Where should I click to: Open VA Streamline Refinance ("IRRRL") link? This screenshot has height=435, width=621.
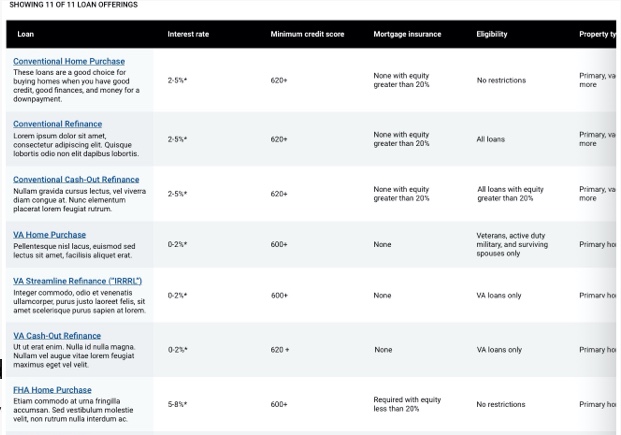pyautogui.click(x=77, y=281)
